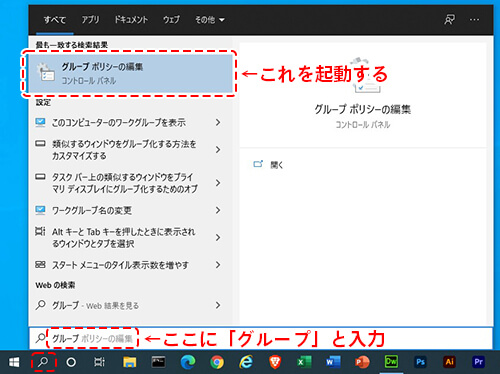Open the Windows Start menu
The image size is (500, 374).
coord(14,362)
